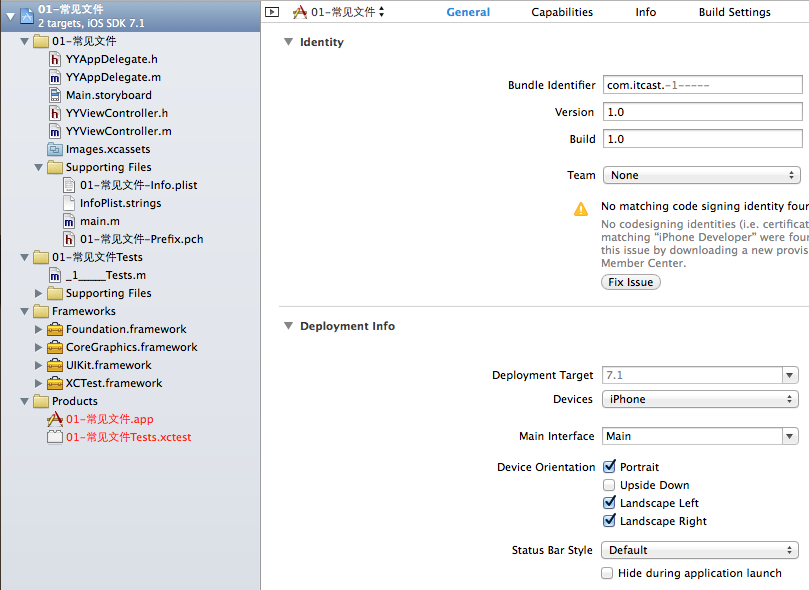Click the 01-常见文件Tests.xctest bundle icon
Image resolution: width=809 pixels, height=590 pixels.
coord(55,437)
